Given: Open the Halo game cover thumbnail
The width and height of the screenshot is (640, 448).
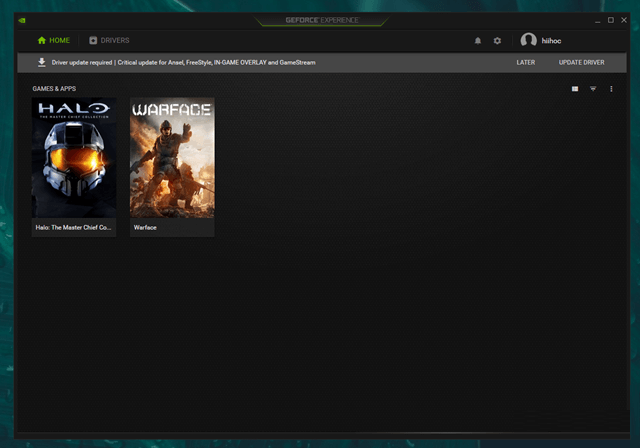Looking at the screenshot, I should (74, 157).
